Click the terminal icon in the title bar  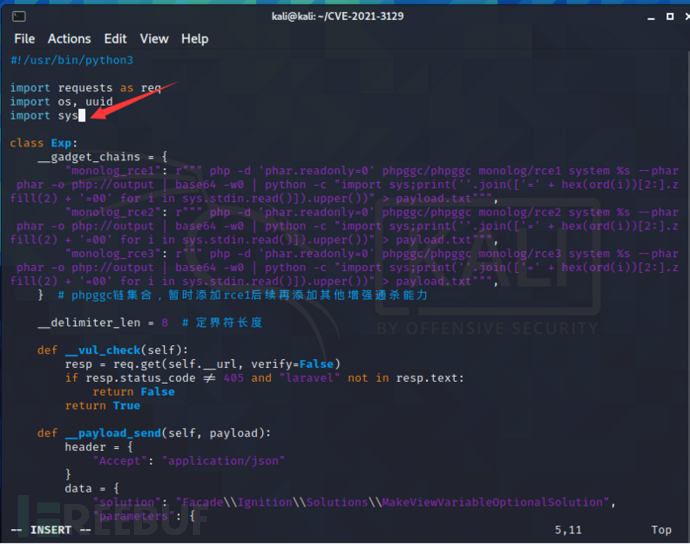click(19, 17)
